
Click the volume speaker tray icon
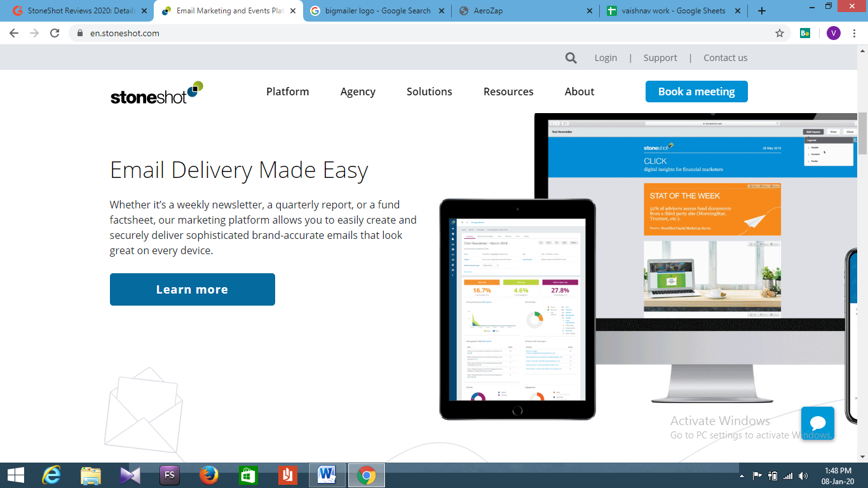(x=803, y=476)
